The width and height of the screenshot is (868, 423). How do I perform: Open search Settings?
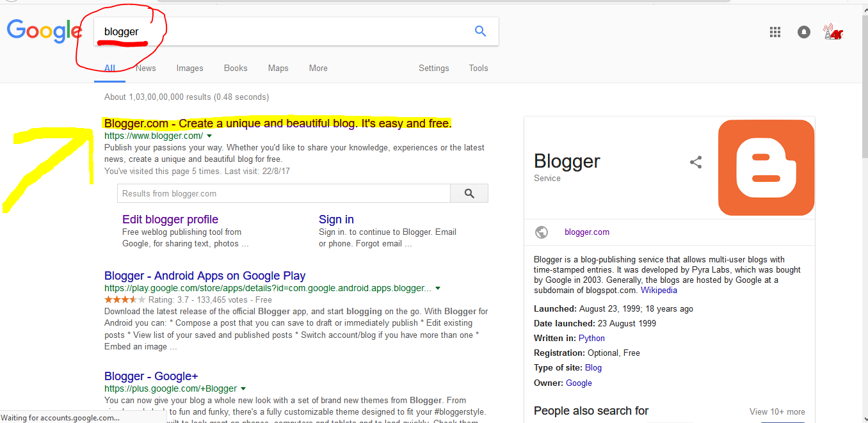pos(433,68)
